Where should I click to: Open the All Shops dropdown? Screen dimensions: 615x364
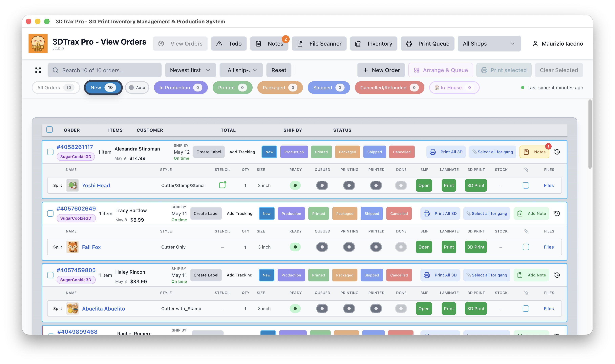(x=489, y=44)
